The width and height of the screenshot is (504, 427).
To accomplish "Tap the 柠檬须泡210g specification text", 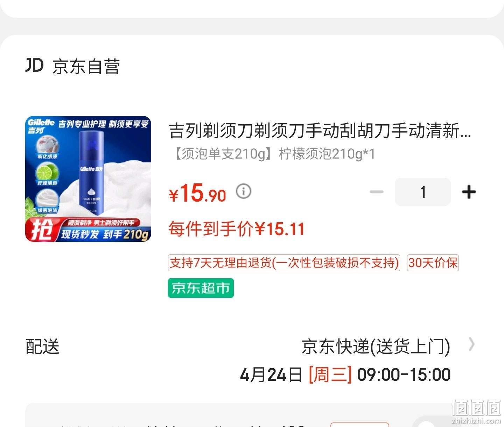I will coord(327,154).
